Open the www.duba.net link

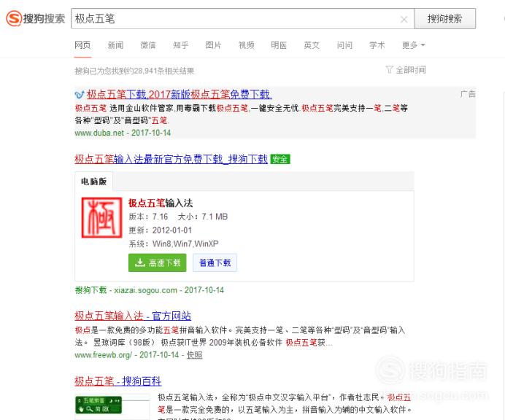99,133
